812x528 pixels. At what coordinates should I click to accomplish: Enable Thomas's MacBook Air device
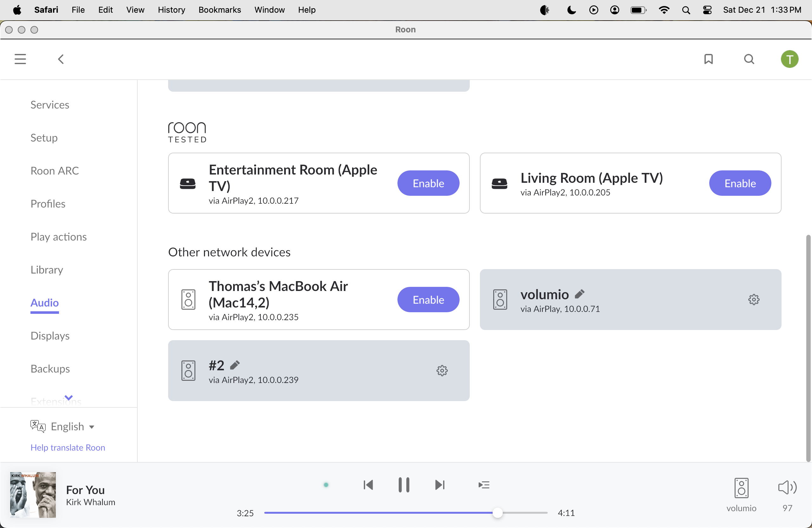[428, 299]
